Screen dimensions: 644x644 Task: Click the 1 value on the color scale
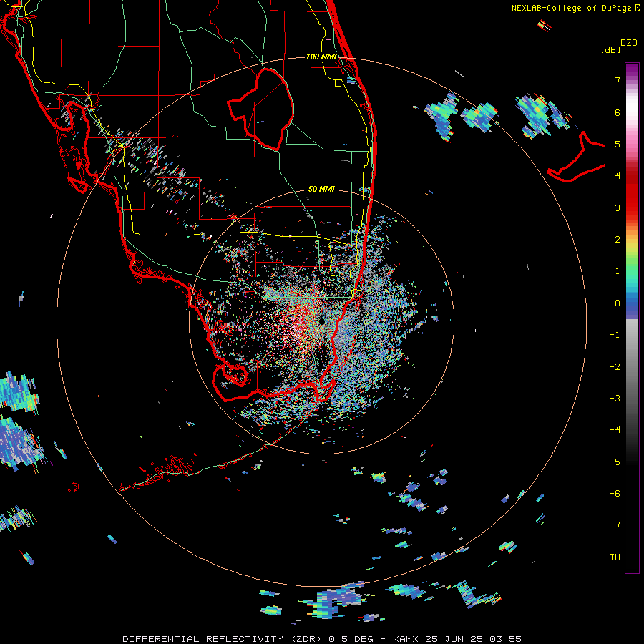coord(618,271)
